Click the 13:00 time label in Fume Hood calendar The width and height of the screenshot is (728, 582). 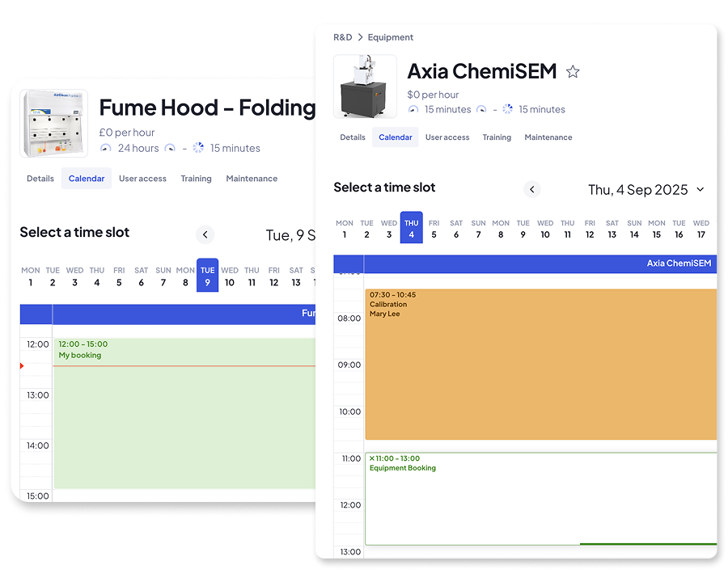point(37,395)
